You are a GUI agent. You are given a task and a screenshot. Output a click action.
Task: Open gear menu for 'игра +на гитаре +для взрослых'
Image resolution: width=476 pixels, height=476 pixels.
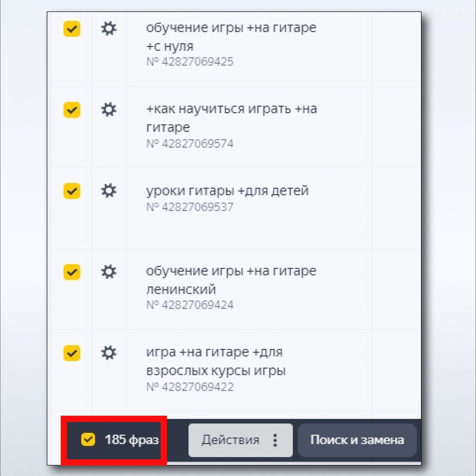(109, 353)
